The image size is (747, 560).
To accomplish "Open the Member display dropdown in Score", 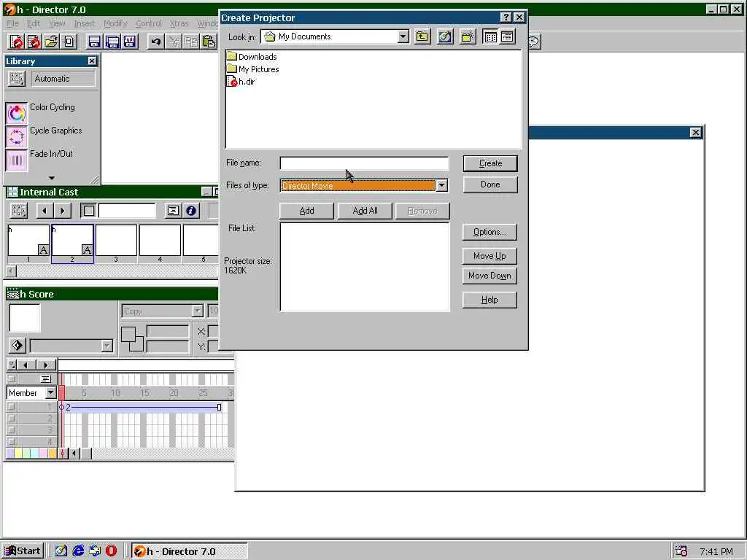I will [x=50, y=393].
